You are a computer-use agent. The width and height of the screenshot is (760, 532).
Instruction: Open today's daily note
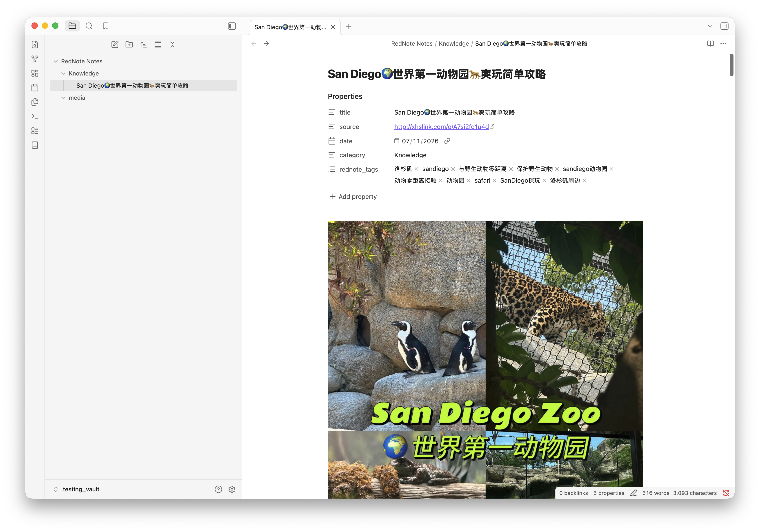click(x=35, y=88)
